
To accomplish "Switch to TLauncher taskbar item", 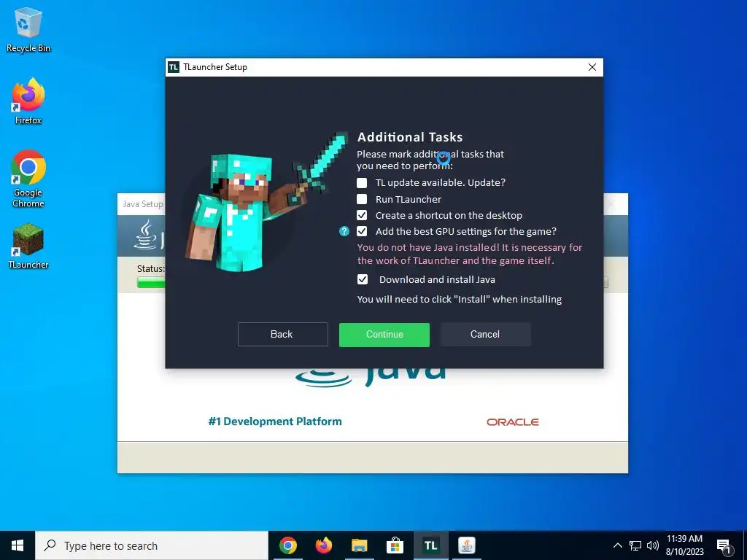I will pos(430,545).
